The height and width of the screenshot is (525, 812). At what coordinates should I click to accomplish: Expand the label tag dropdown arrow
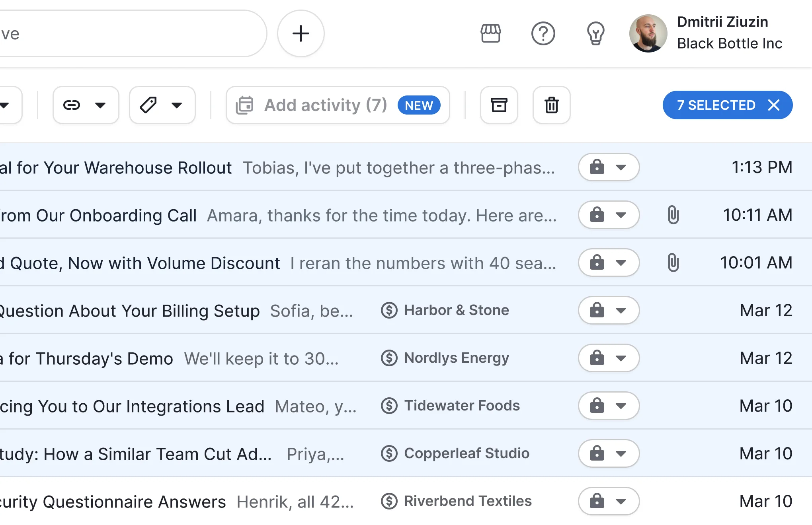(177, 105)
